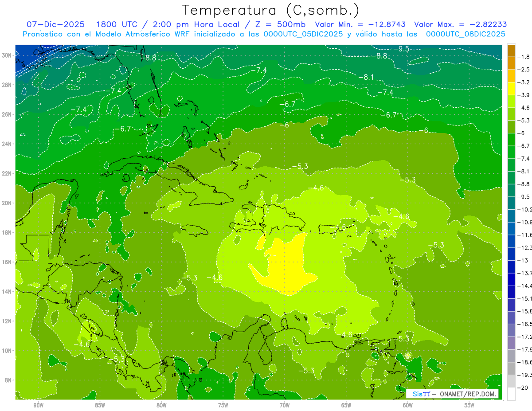Click the "22N" latitude axis label
The height and width of the screenshot is (411, 532).
(x=7, y=173)
